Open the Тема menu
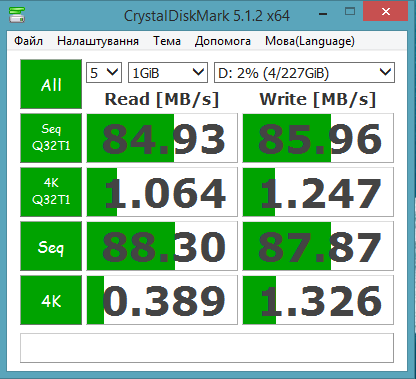Image resolution: width=416 pixels, height=379 pixels. [x=167, y=41]
